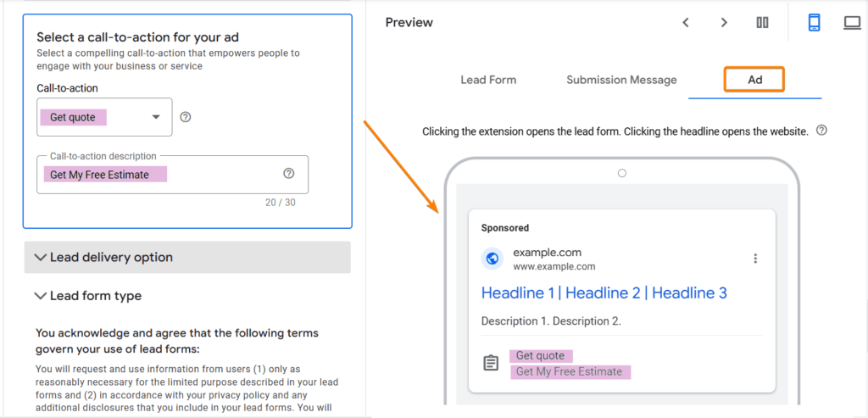
Task: Click Get My Free Estimate extension in ad
Action: coord(569,371)
